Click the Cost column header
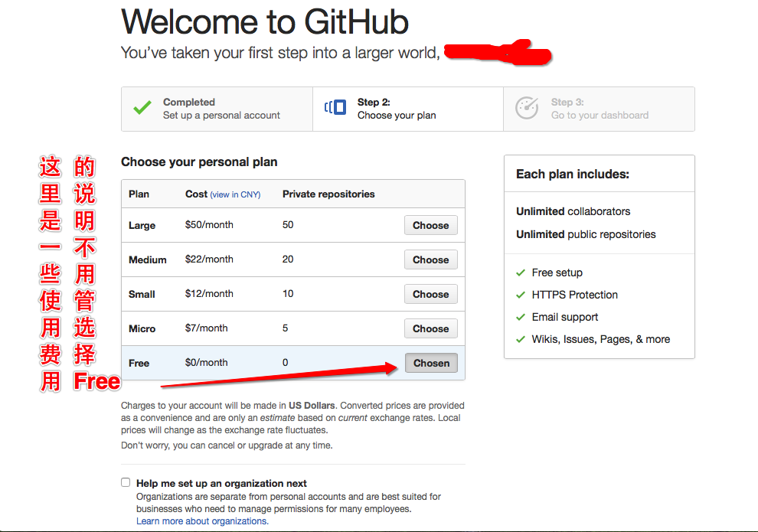 [196, 194]
